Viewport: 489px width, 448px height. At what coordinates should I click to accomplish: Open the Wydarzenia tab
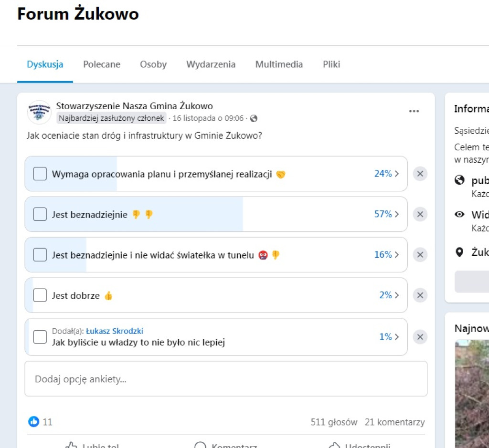tap(211, 64)
